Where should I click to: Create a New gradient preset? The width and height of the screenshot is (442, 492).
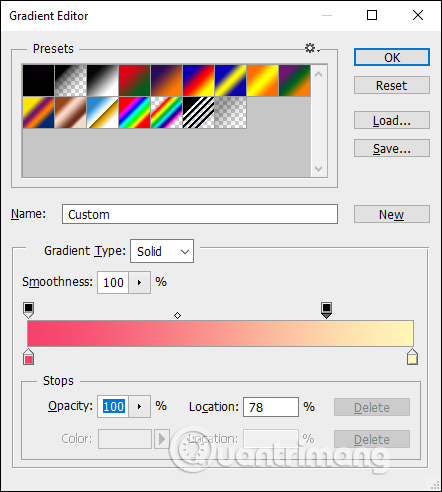[392, 214]
